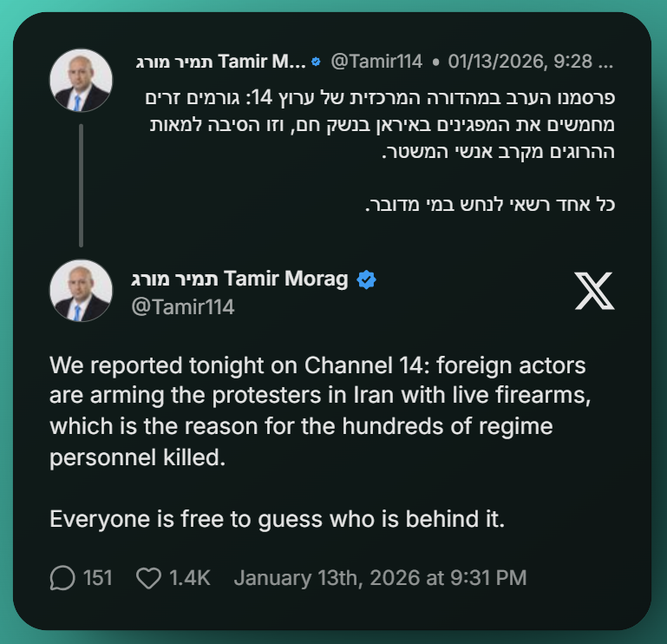This screenshot has width=667, height=644.
Task: Click the 151 replies count
Action: click(97, 577)
